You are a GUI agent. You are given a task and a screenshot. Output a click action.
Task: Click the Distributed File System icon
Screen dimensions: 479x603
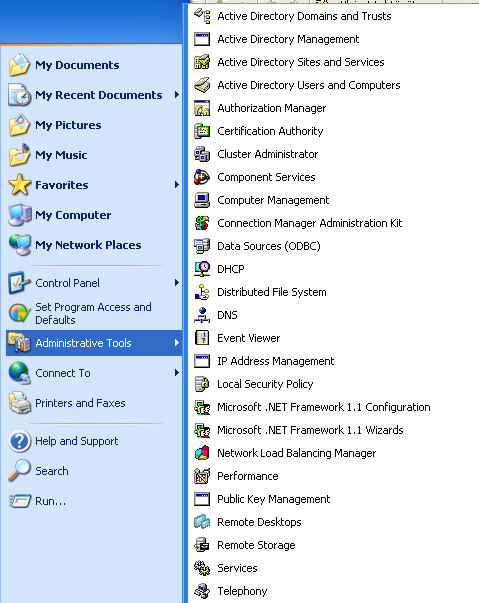pyautogui.click(x=202, y=292)
